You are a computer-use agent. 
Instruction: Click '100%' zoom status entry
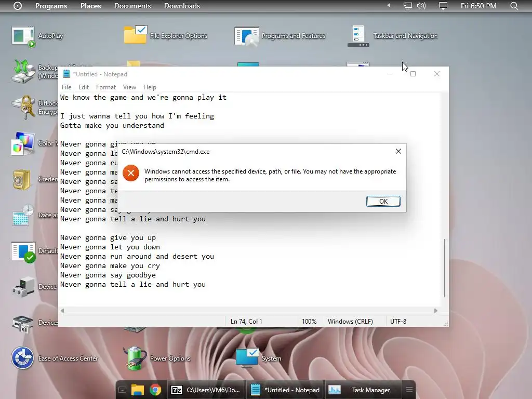(309, 321)
